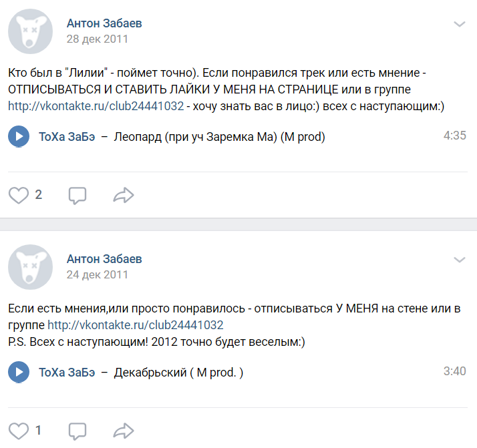The height and width of the screenshot is (448, 477).
Task: Share the 28 дек 2011 post
Action: point(124,195)
